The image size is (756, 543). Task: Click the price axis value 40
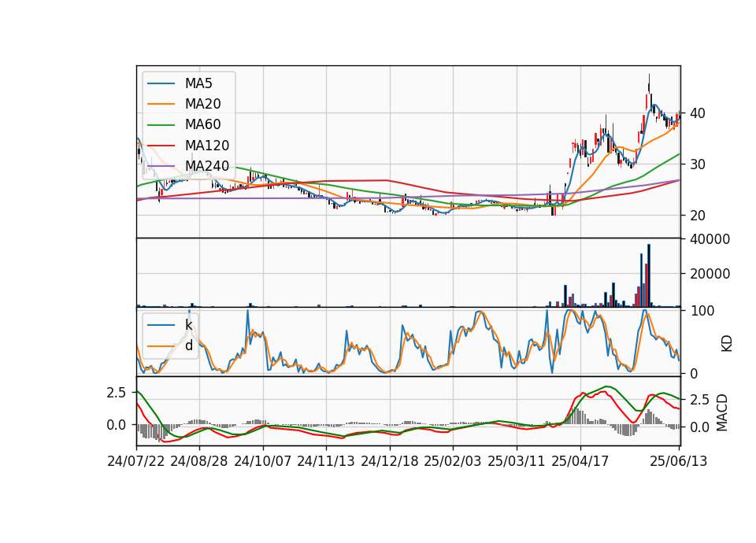pyautogui.click(x=698, y=113)
